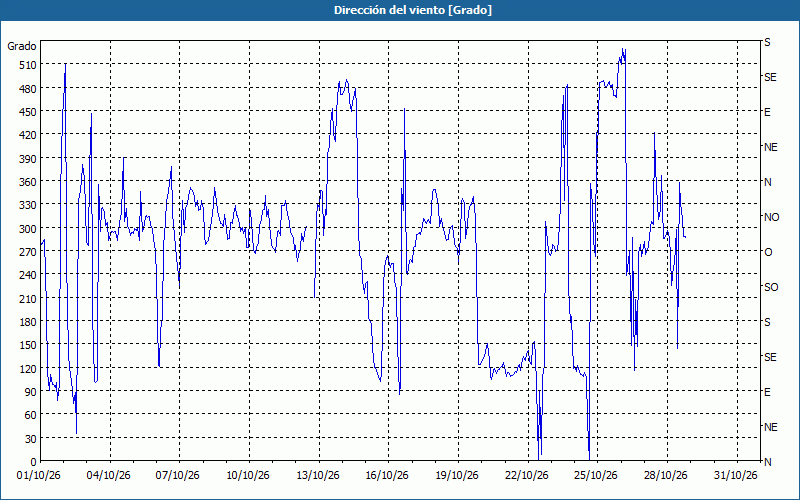Image resolution: width=800 pixels, height=500 pixels.
Task: Click the 'S' compass label at top right
Action: [767, 42]
